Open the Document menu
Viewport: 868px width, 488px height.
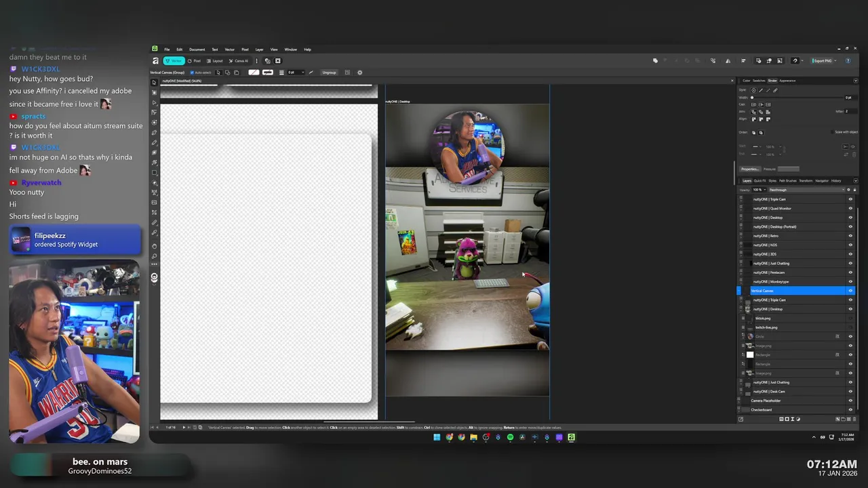click(197, 49)
